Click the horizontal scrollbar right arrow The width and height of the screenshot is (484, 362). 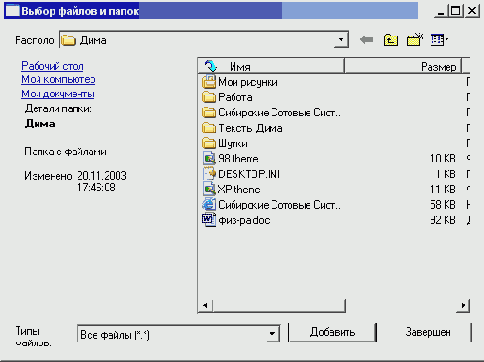pyautogui.click(x=463, y=305)
